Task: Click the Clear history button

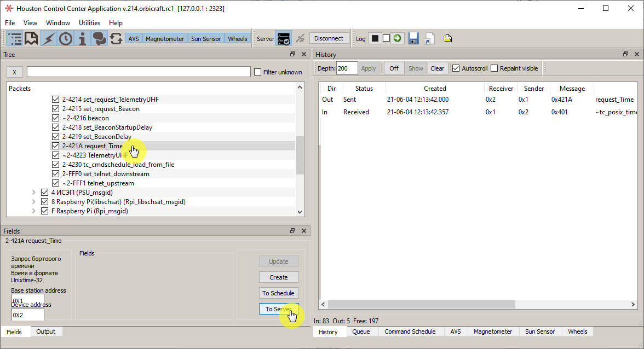Action: (437, 68)
